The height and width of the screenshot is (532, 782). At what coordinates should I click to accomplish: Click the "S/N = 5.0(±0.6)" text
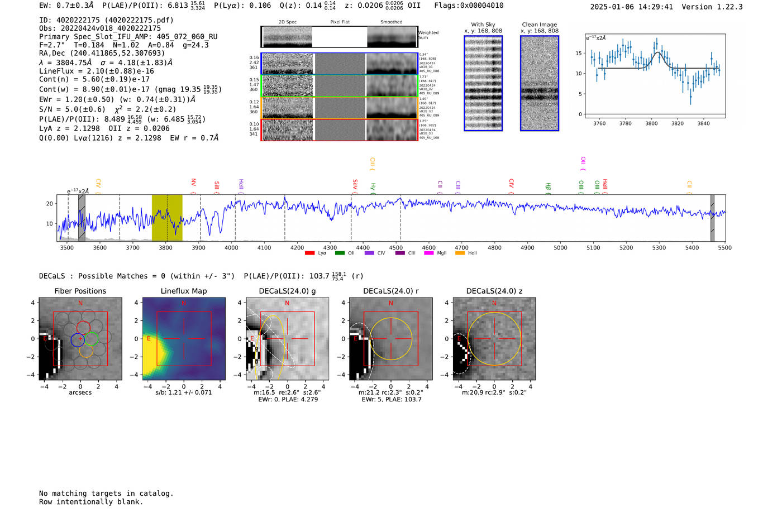pos(72,109)
